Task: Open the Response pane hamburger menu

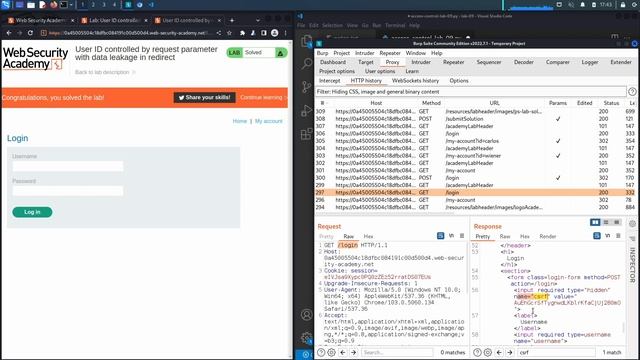Action: [618, 236]
